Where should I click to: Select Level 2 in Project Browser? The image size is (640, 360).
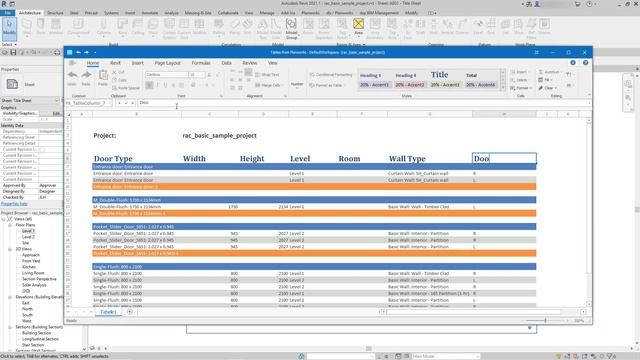click(x=28, y=237)
